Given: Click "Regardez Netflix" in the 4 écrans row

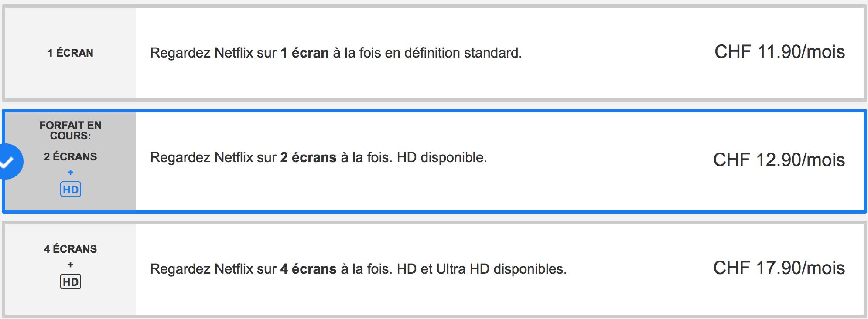Looking at the screenshot, I should pos(202,269).
